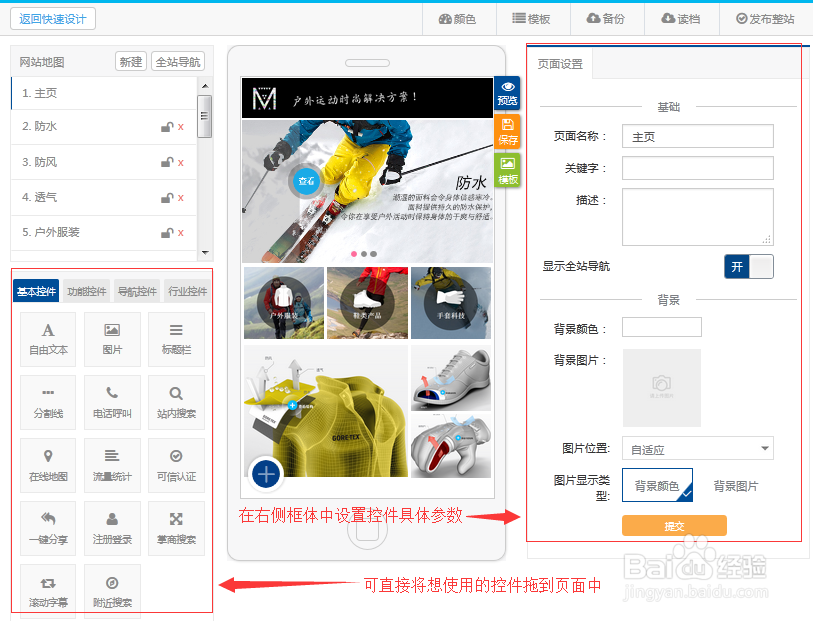Select the 站内搜索 site search widget
The image size is (813, 621).
[176, 402]
